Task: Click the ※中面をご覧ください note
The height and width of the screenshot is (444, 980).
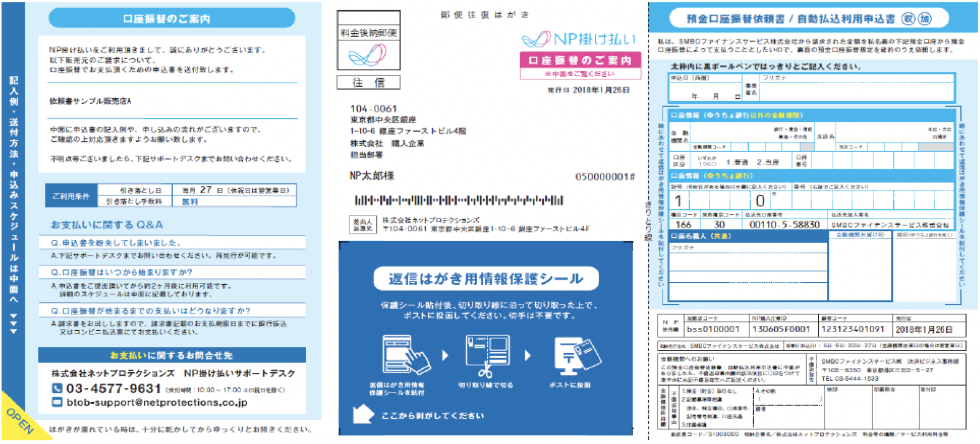Action: 580,74
